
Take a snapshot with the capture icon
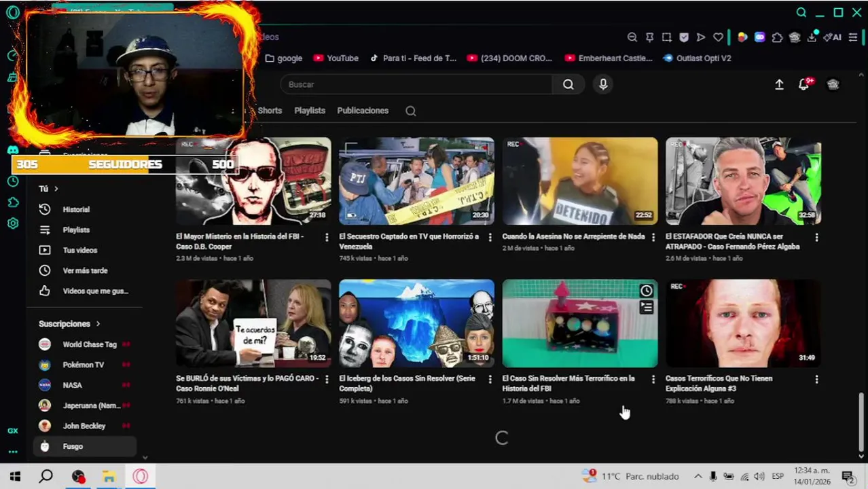click(666, 37)
